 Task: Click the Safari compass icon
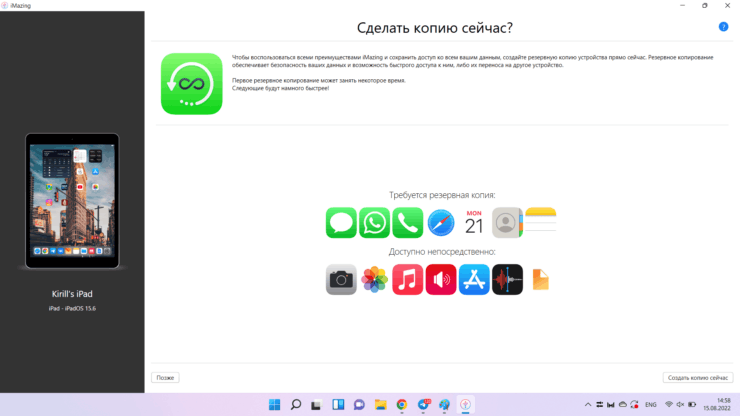[x=441, y=222]
